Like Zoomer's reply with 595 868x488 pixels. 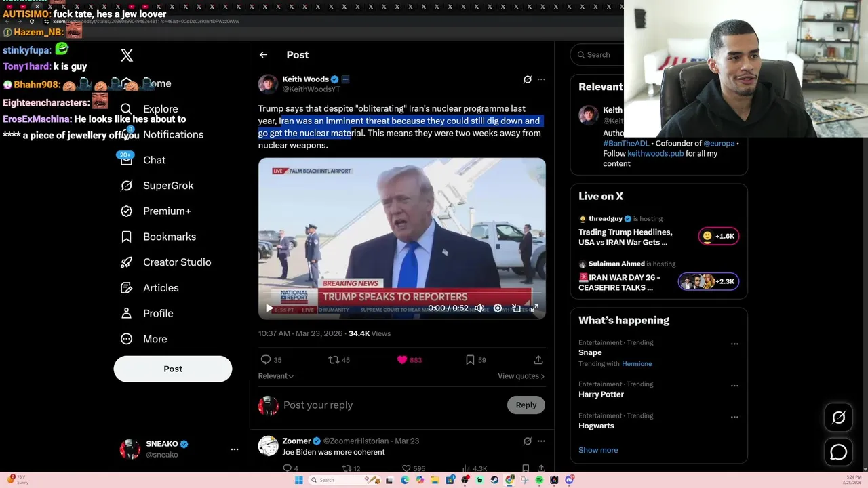pos(406,468)
